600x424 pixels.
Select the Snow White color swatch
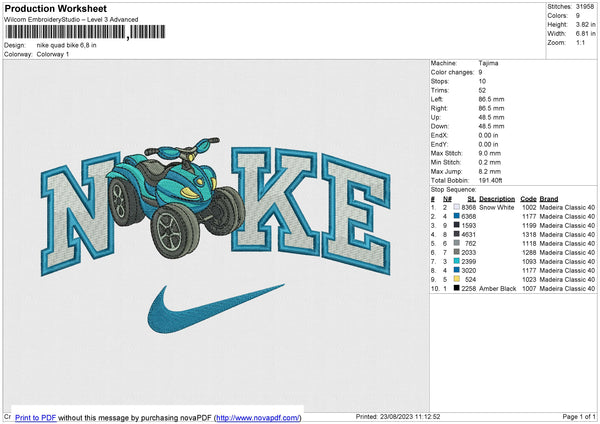pos(454,207)
